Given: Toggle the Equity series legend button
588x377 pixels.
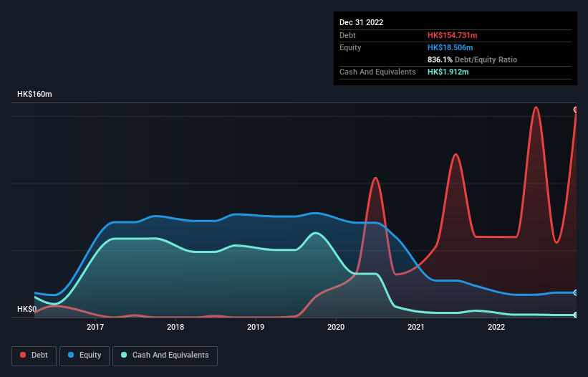Looking at the screenshot, I should [x=85, y=355].
